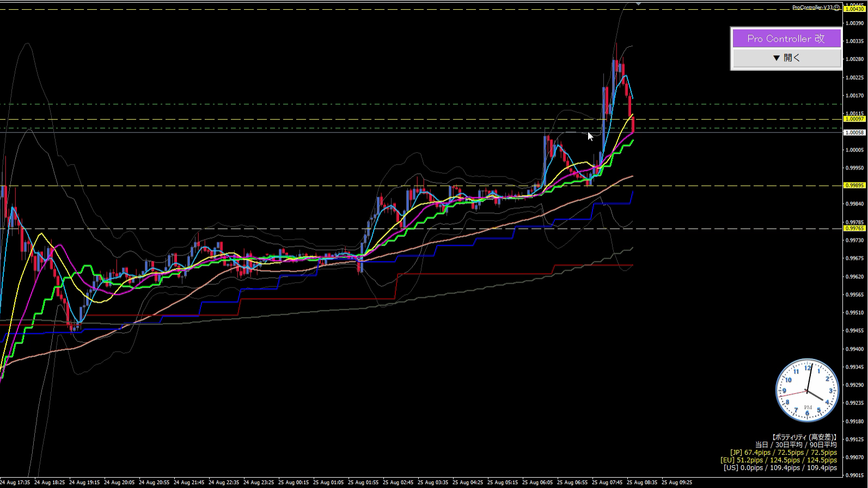This screenshot has height=488, width=868.
Task: Click the 25 Aug 08:35 time axis label
Action: (x=642, y=483)
